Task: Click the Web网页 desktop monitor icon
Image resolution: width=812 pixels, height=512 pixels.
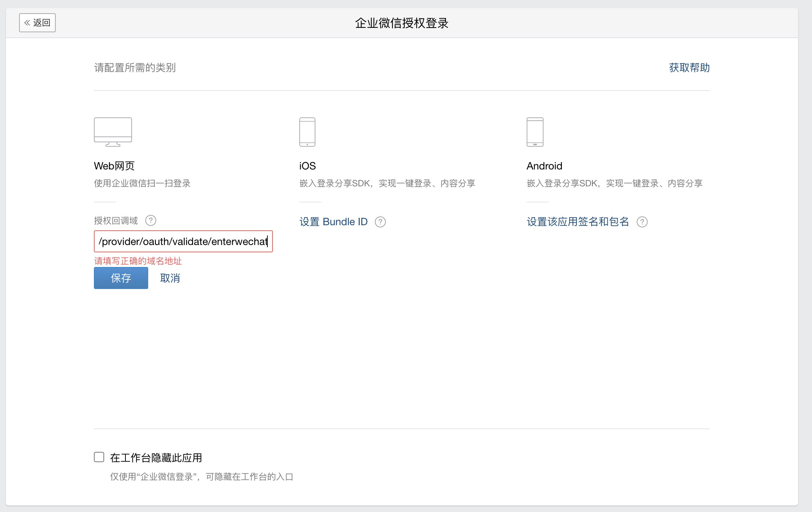Action: 113,132
